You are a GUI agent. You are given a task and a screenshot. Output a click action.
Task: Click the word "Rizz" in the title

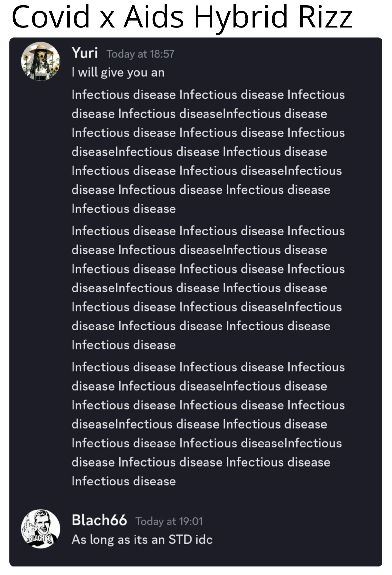pyautogui.click(x=325, y=17)
